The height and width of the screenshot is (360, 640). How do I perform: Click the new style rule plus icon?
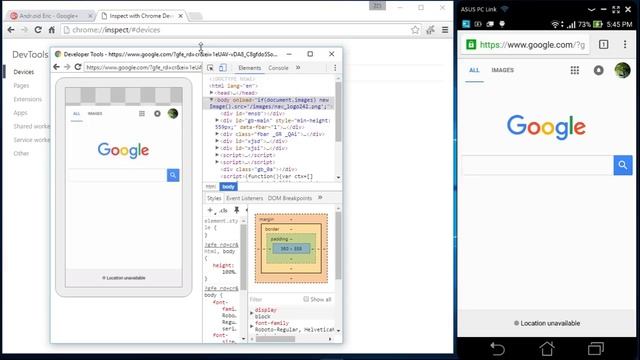point(210,210)
